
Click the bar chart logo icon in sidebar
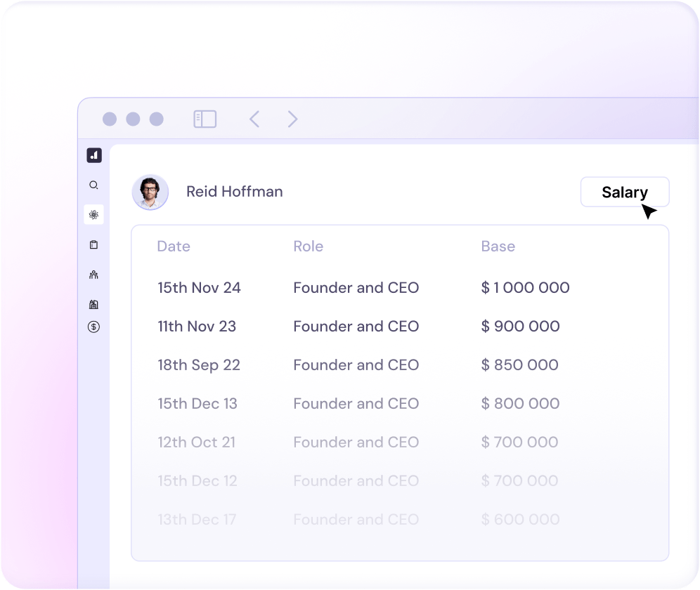tap(94, 155)
